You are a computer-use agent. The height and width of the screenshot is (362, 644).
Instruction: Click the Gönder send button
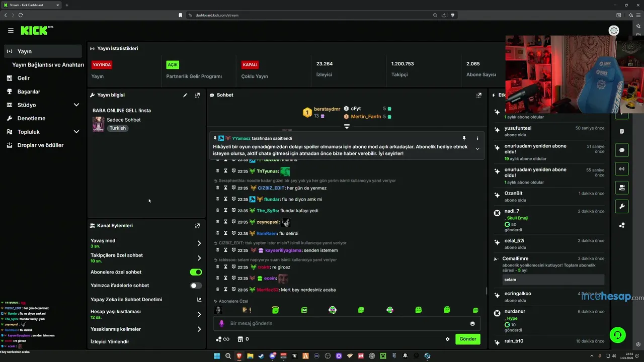tap(468, 339)
